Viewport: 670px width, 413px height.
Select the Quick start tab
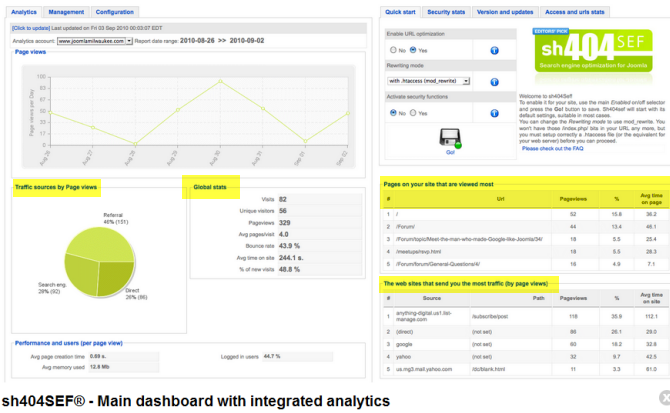400,12
